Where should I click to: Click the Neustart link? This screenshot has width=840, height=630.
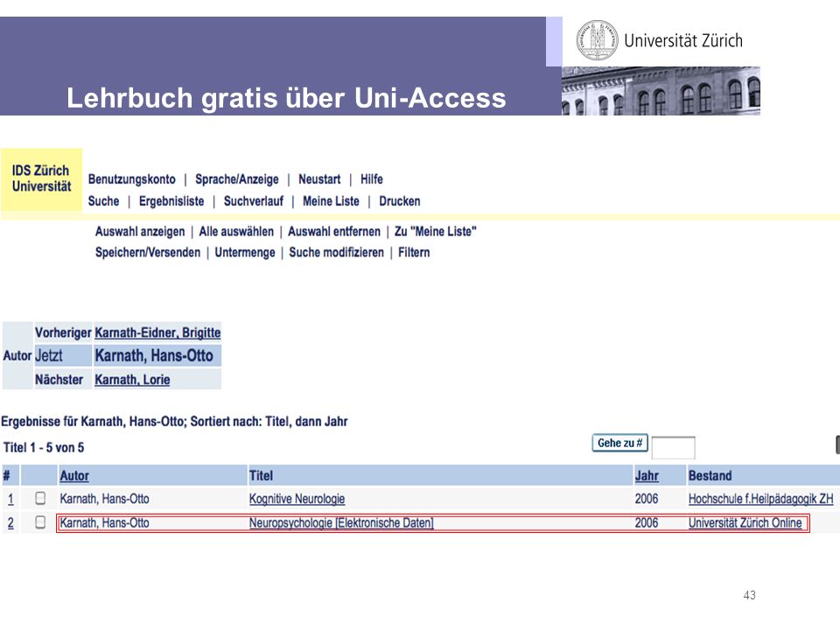pos(319,178)
